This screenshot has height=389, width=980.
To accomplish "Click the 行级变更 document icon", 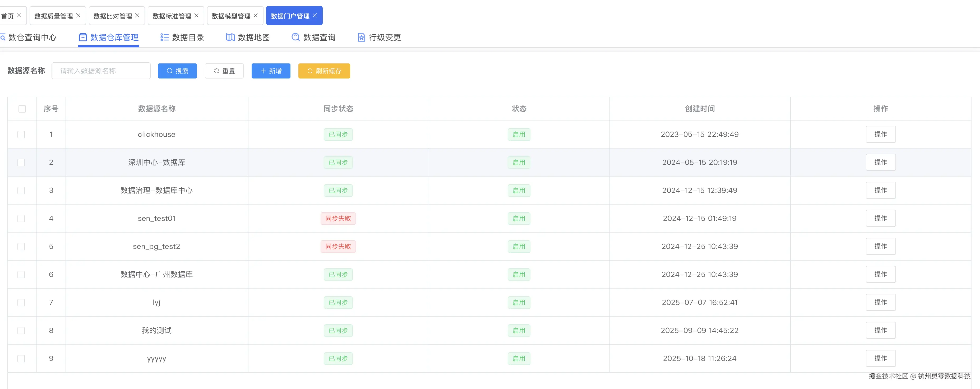I will 361,37.
